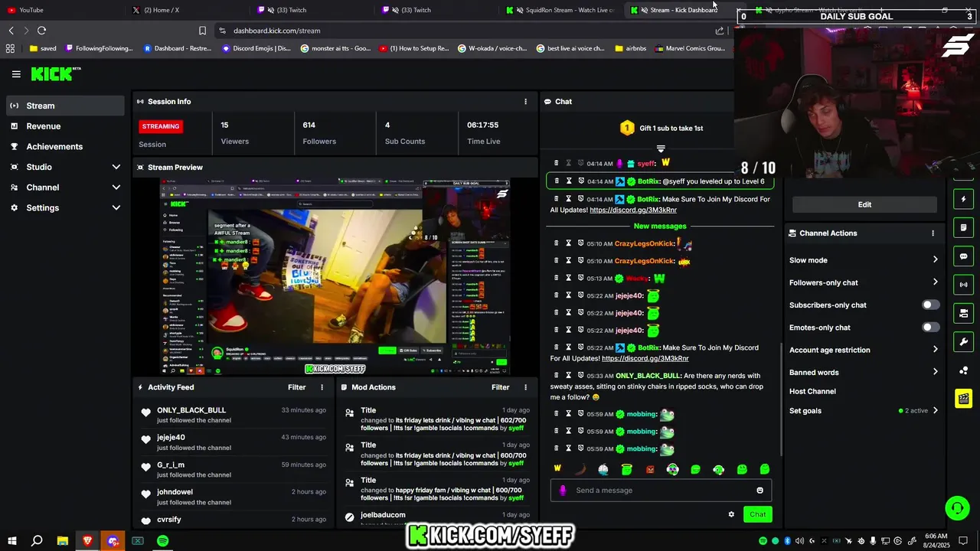Click the green Chat send button
Image resolution: width=980 pixels, height=551 pixels.
pos(757,514)
